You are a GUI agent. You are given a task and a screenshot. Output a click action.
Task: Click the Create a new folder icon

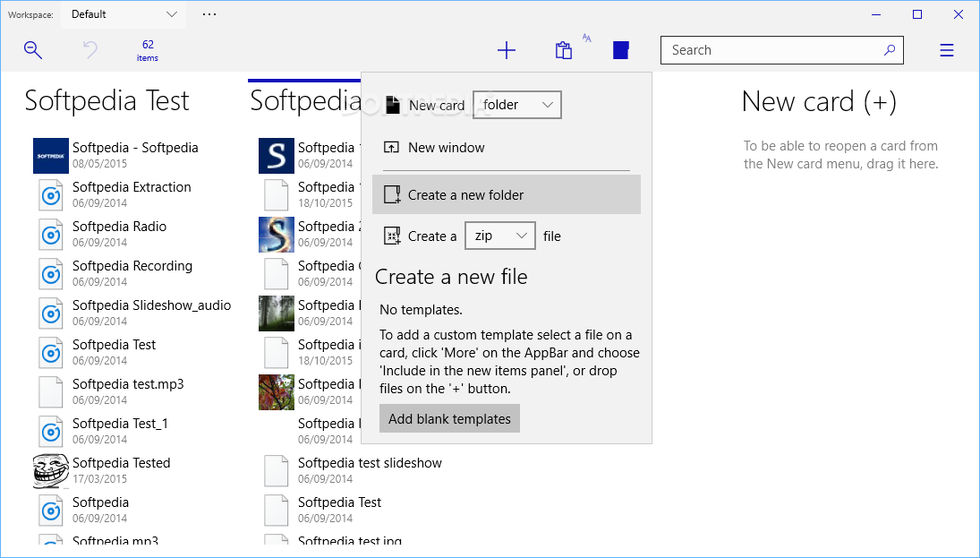click(x=392, y=194)
